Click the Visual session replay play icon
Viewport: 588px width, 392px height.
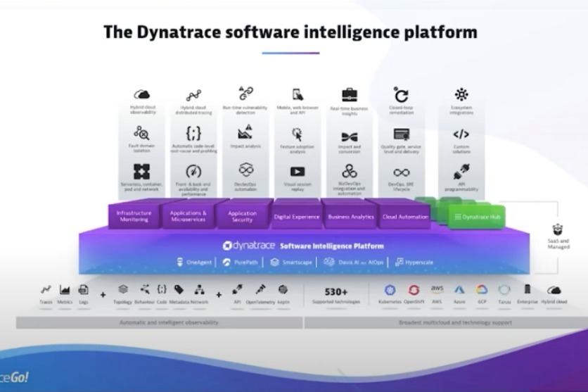[298, 172]
